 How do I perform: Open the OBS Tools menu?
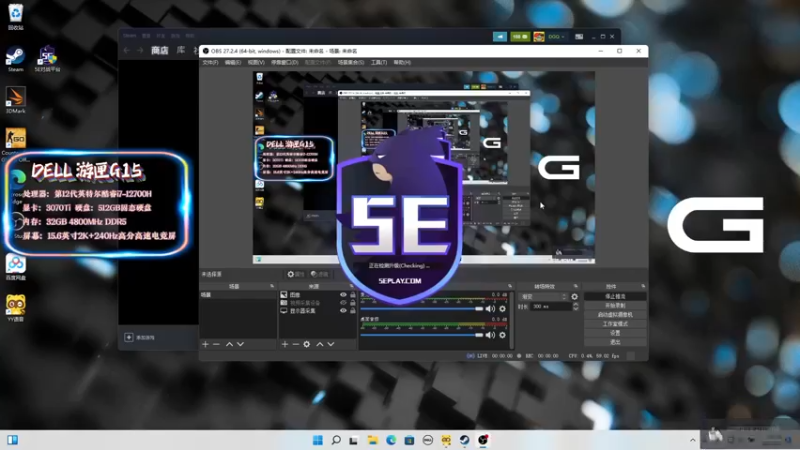[x=379, y=62]
